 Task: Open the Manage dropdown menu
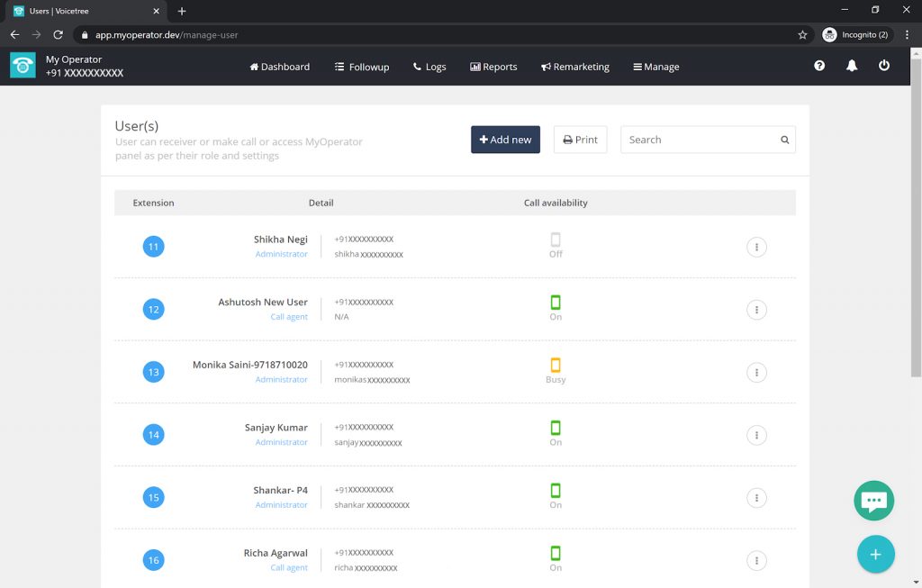[655, 67]
